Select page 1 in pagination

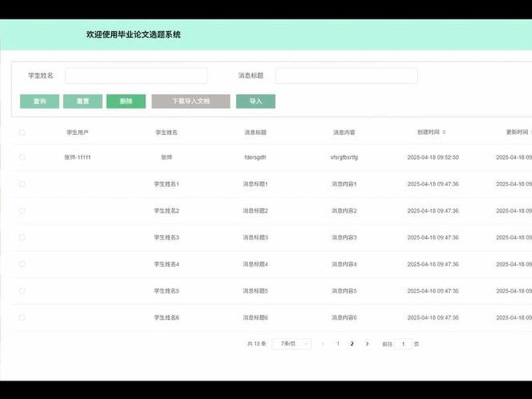[338, 344]
